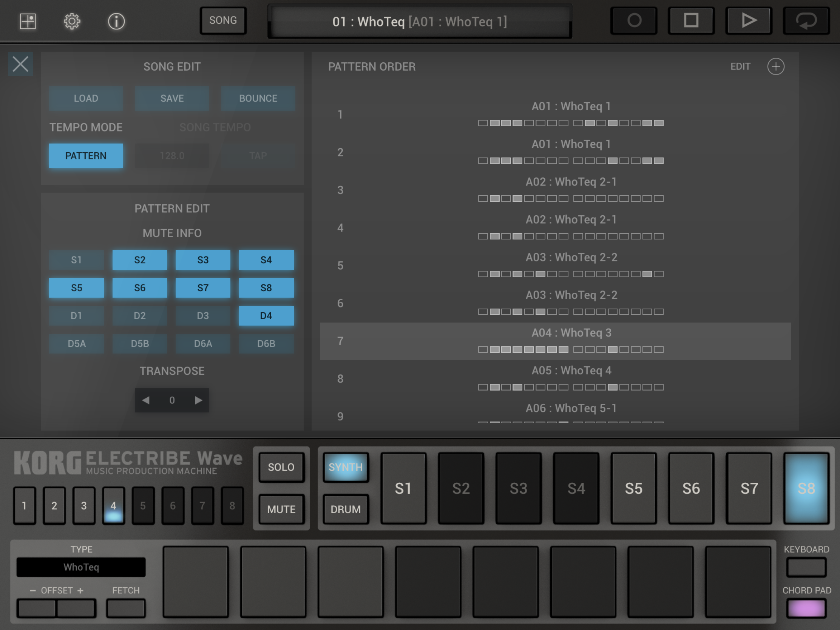This screenshot has height=630, width=840.
Task: Select the S1 part pad
Action: [403, 488]
